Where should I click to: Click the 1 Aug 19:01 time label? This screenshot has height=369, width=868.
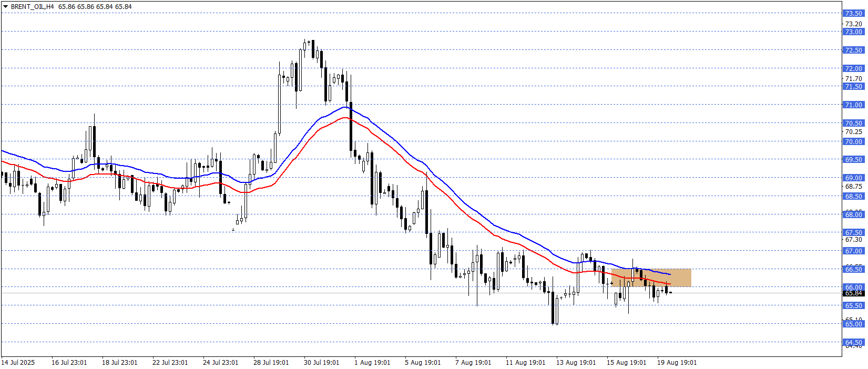tap(372, 363)
